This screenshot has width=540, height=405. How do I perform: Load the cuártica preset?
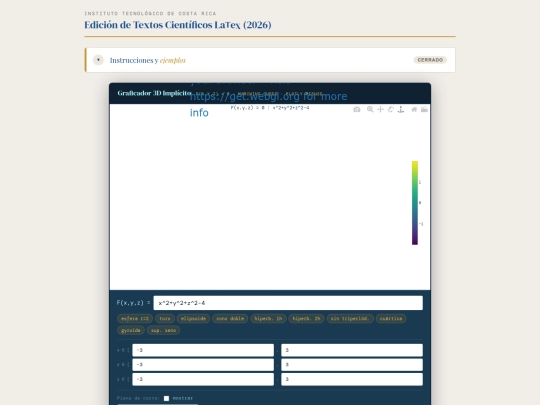coord(391,319)
